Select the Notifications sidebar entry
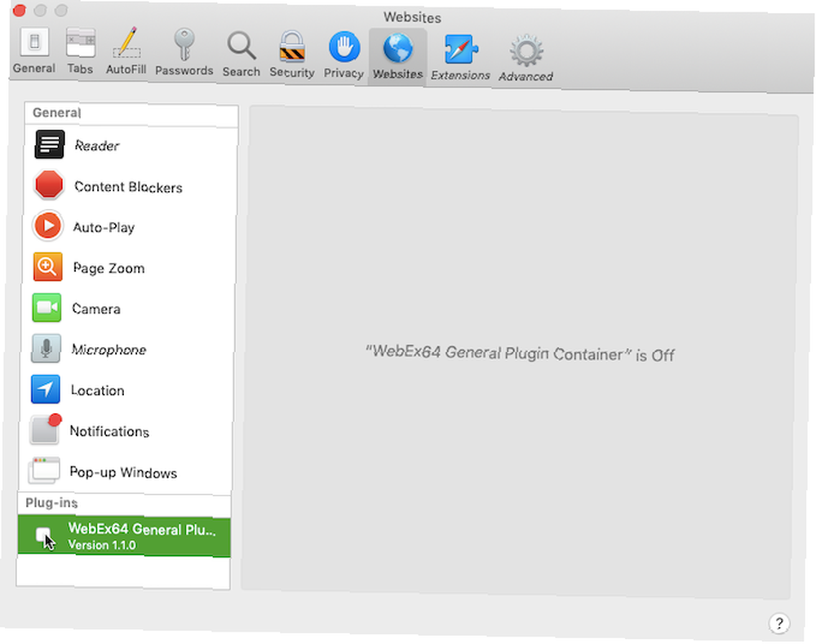Image resolution: width=816 pixels, height=644 pixels. click(126, 430)
